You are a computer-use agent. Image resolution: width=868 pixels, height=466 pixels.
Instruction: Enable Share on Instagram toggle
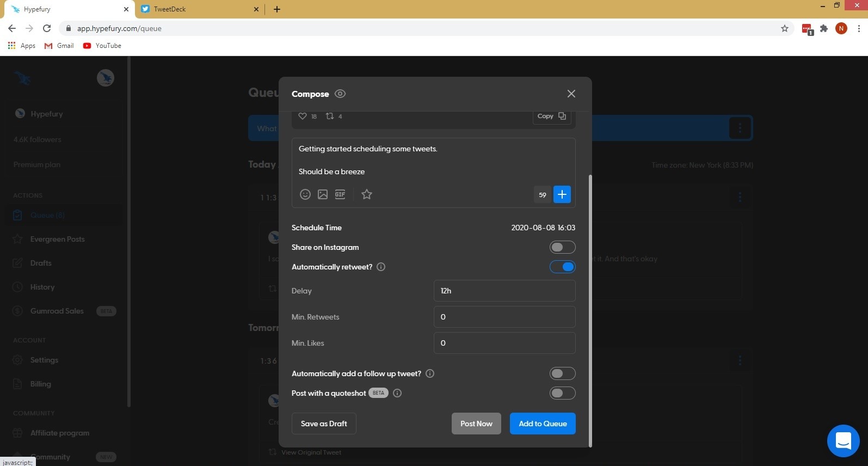(562, 247)
